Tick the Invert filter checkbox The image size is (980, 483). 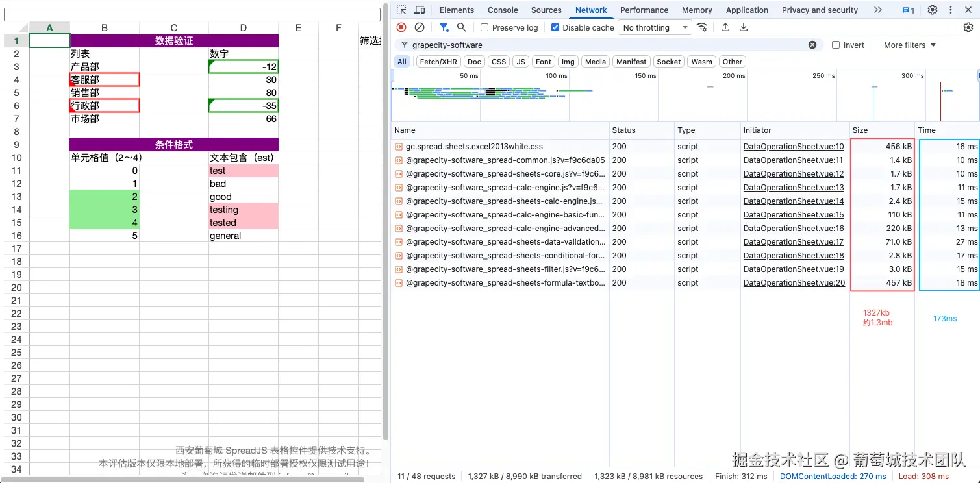836,45
